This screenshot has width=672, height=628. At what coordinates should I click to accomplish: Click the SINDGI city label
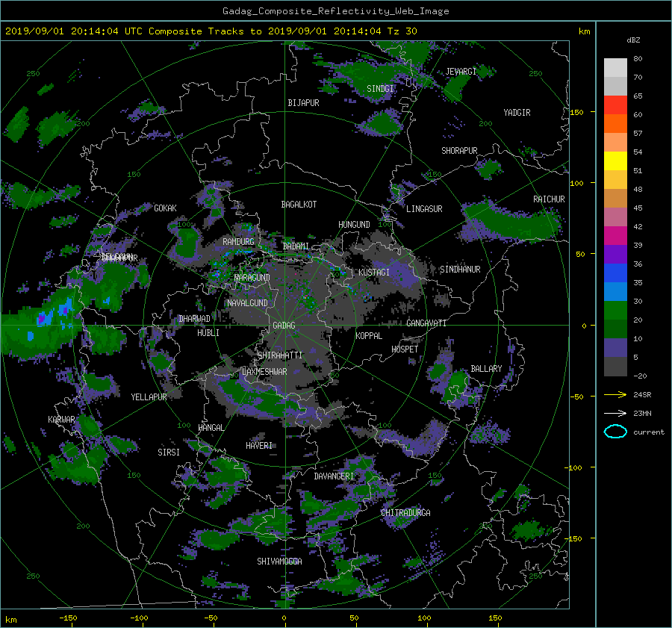[380, 89]
